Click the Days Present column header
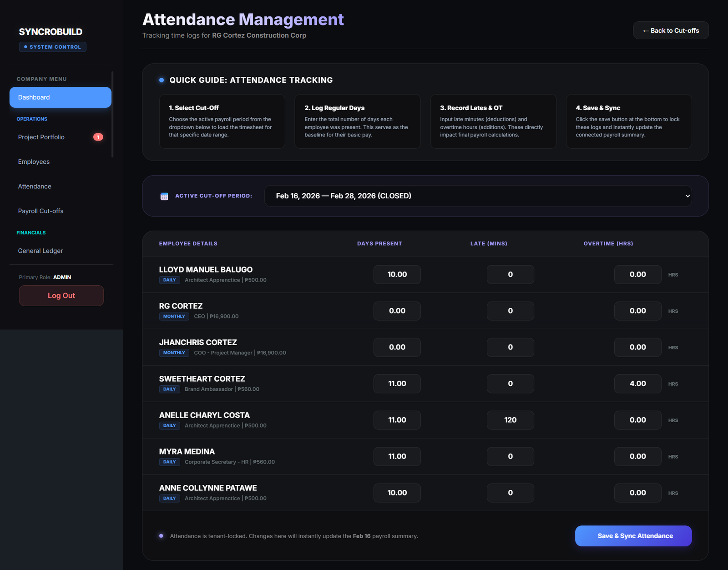The image size is (728, 570). click(379, 244)
